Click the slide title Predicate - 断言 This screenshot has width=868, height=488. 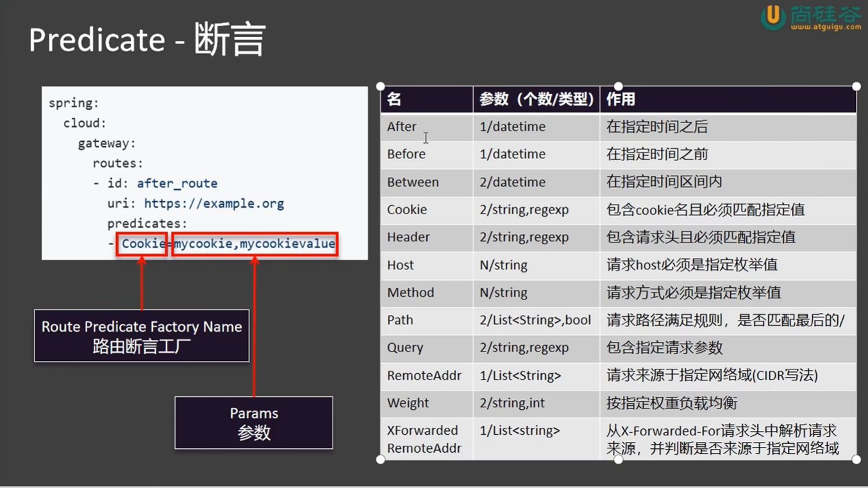[x=147, y=40]
